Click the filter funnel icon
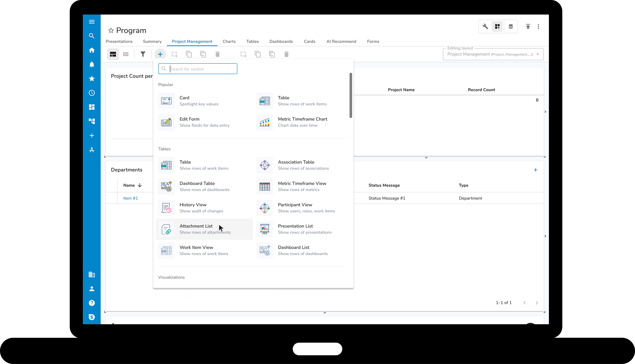This screenshot has height=364, width=635. (143, 54)
